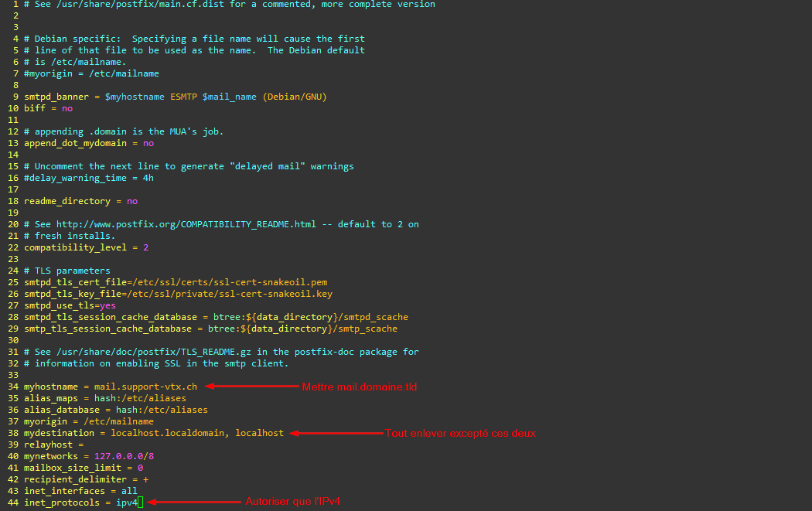Screen dimensions: 812x511
Task: Click the '#myorigin = /etc/mailname' commented line
Action: [x=91, y=73]
